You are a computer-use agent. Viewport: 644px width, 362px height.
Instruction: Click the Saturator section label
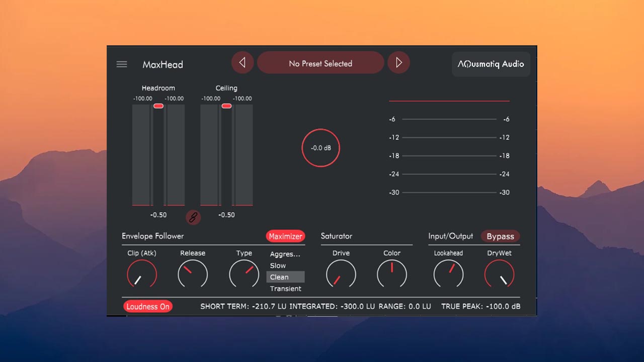pyautogui.click(x=337, y=236)
